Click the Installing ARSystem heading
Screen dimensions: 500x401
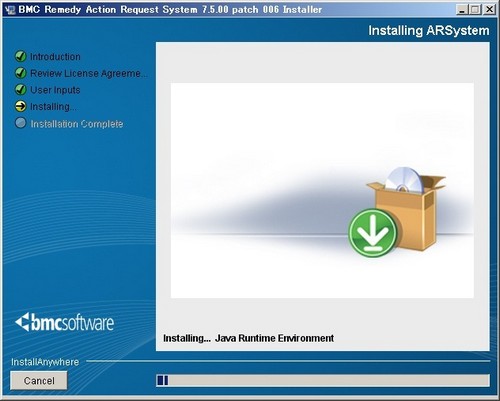point(429,31)
